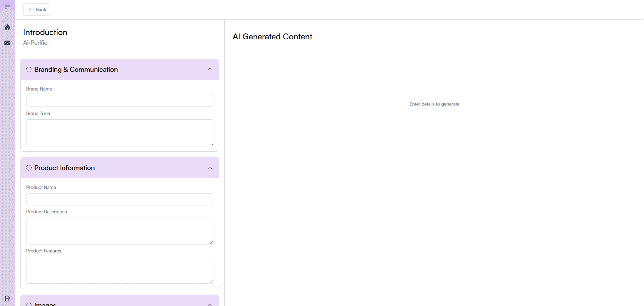Collapse the Branding & Communication section
This screenshot has height=306, width=644.
210,69
